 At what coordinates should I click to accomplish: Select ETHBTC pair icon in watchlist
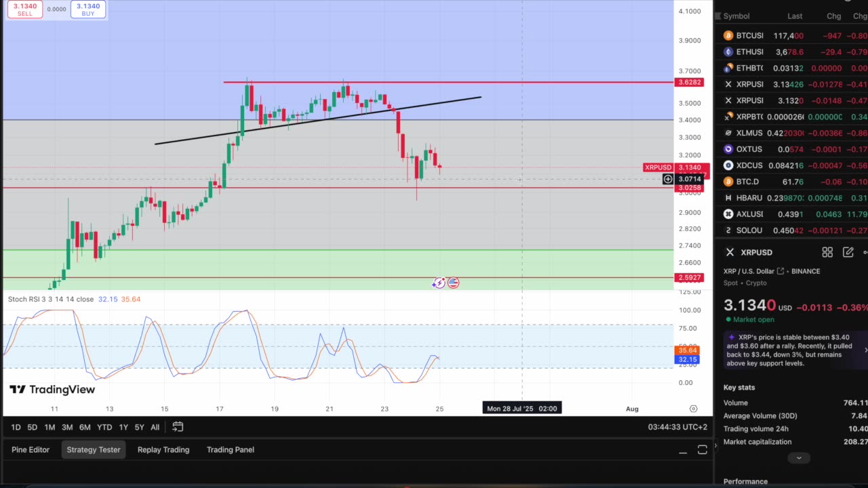(x=728, y=68)
